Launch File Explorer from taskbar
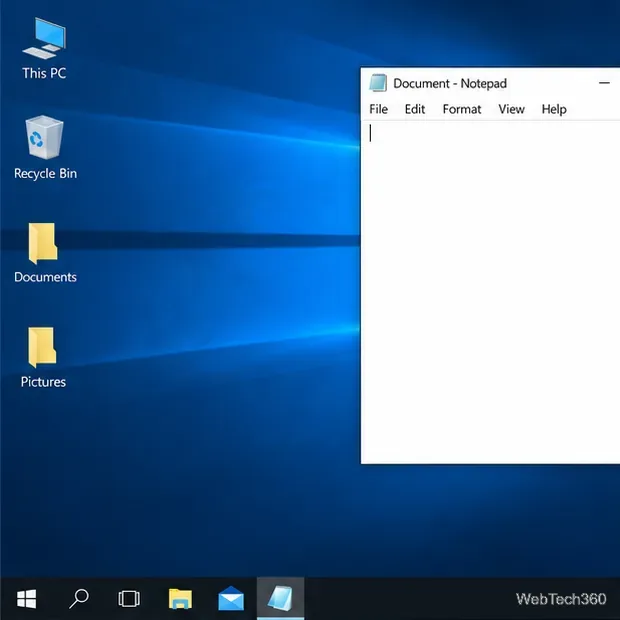Image resolution: width=620 pixels, height=620 pixels. coord(180,599)
